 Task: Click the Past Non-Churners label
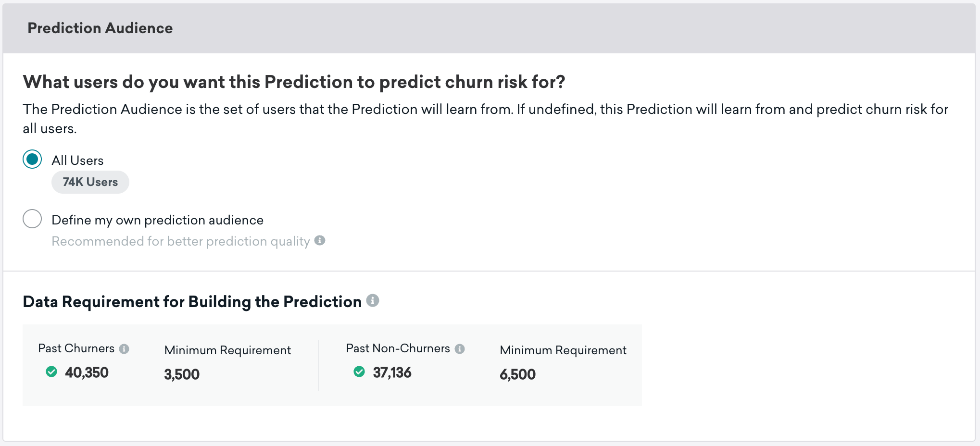coord(398,348)
